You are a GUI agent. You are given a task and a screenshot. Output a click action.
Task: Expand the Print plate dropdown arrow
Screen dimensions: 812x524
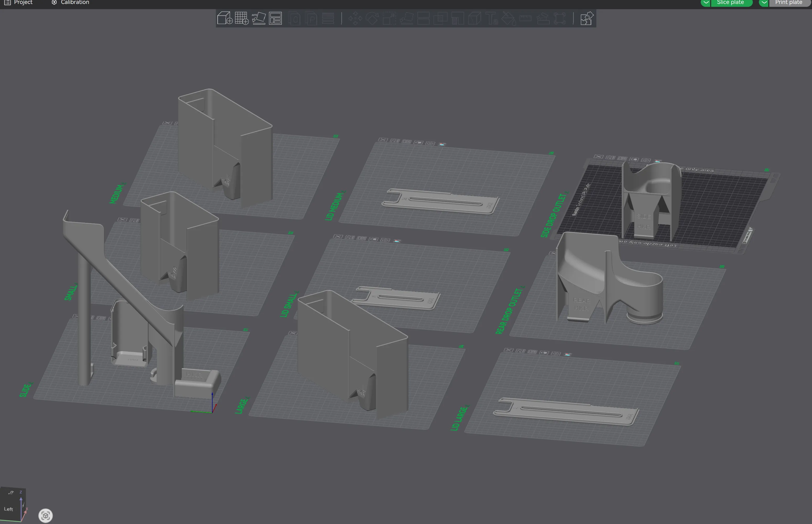[x=764, y=3]
